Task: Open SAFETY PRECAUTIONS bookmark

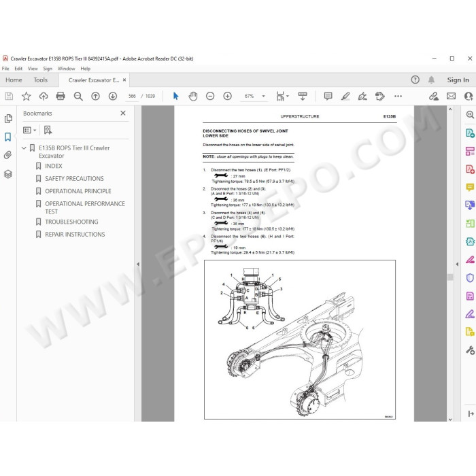Action: (74, 178)
